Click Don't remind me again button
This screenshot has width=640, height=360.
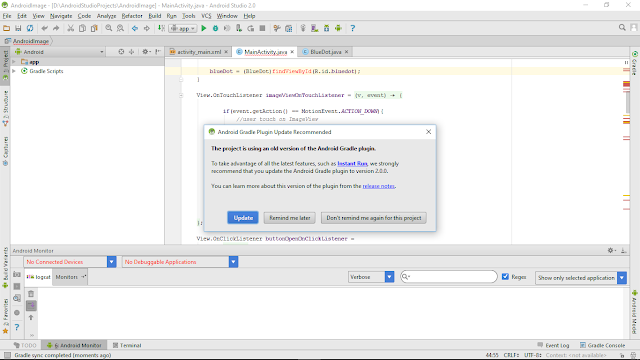coord(373,218)
